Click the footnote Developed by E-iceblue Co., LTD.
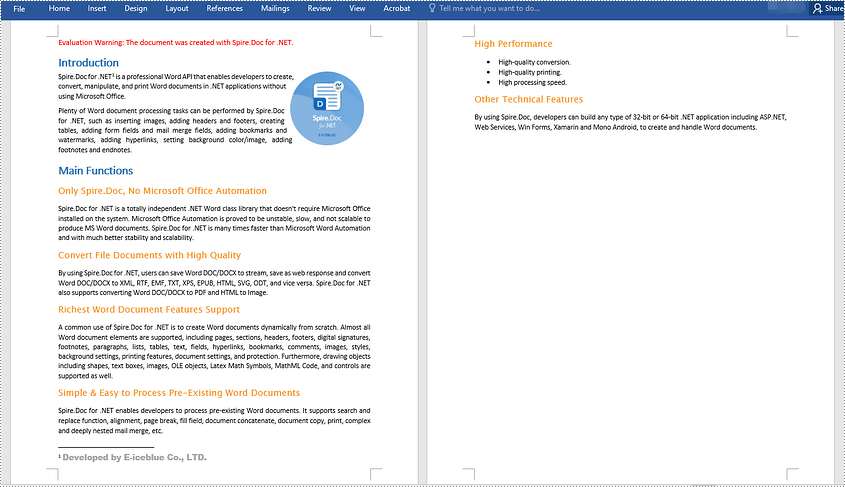Screen dimensions: 845x487 pos(133,457)
